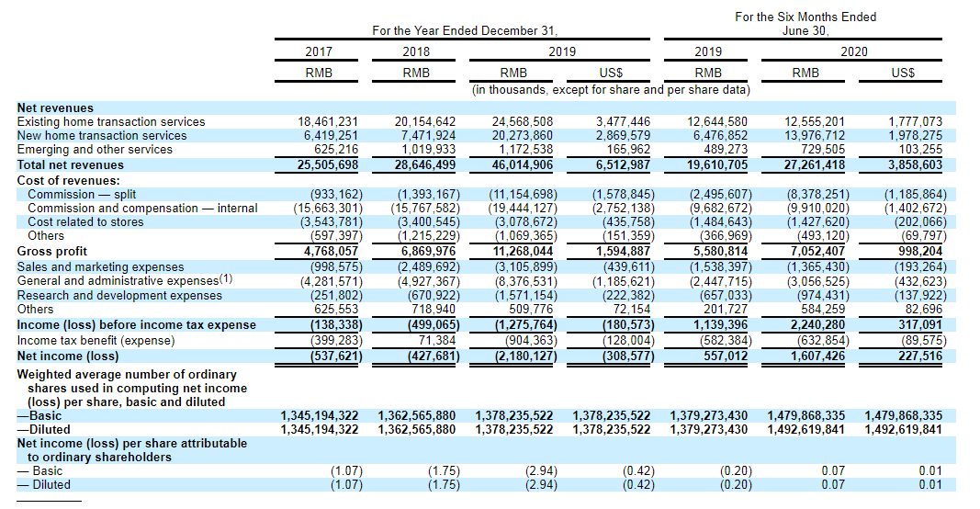Click the 'Total net revenues' row label

pos(70,165)
